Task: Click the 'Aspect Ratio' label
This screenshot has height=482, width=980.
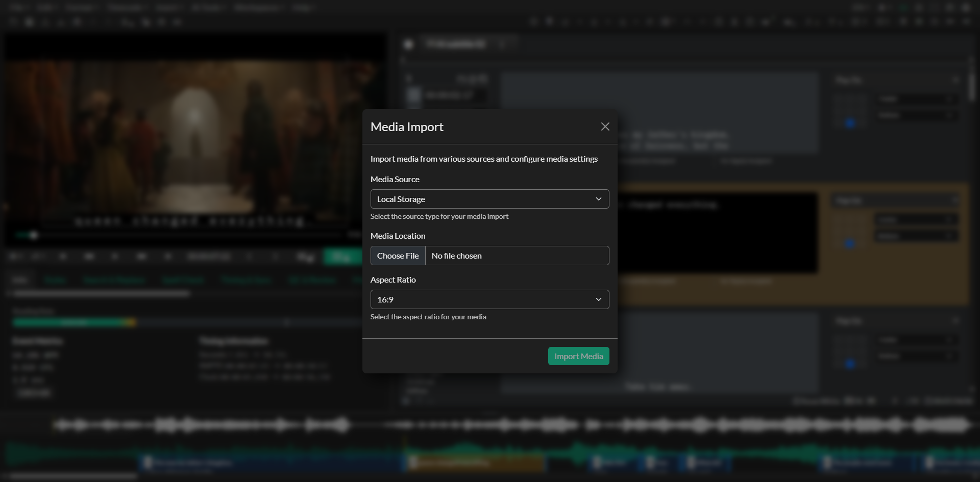Action: pos(393,280)
